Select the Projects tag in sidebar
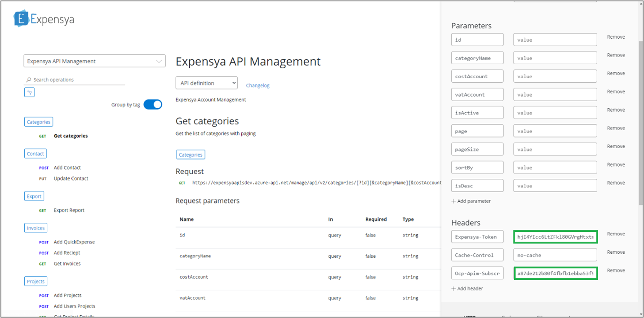This screenshot has width=644, height=318. pos(36,282)
